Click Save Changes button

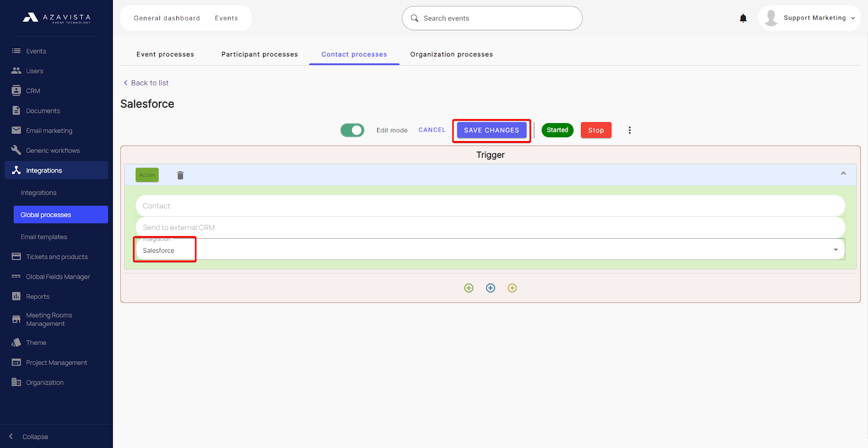(x=492, y=130)
